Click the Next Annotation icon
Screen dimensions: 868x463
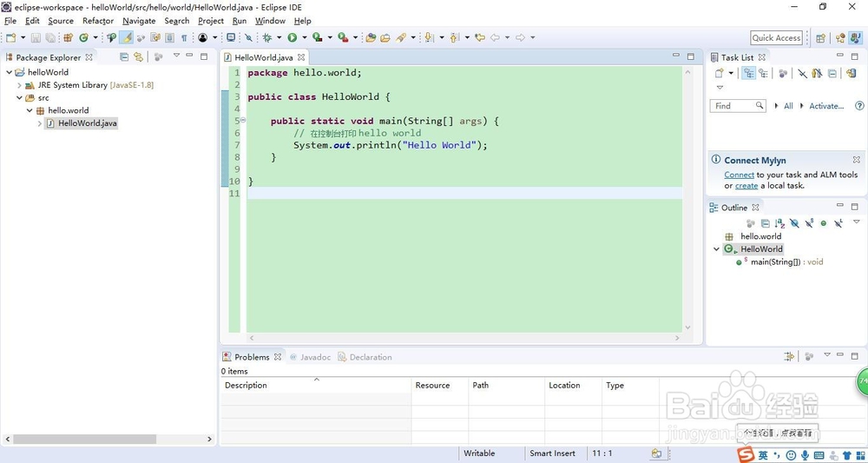point(429,37)
